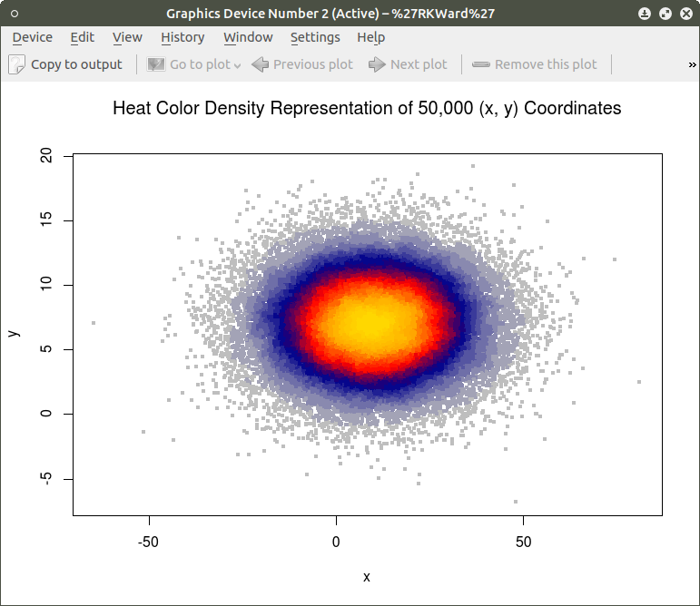Click the Go to plot icon

[x=156, y=64]
